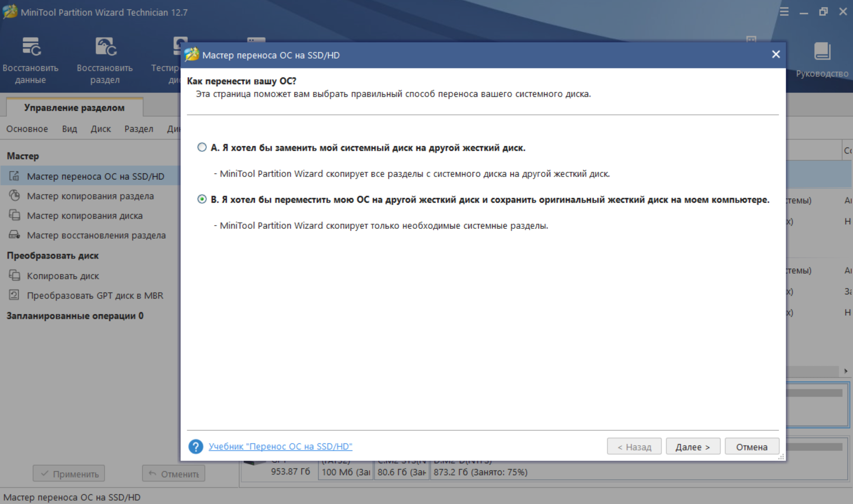853x504 pixels.
Task: Select the 100 Мб partition block
Action: coord(345,471)
